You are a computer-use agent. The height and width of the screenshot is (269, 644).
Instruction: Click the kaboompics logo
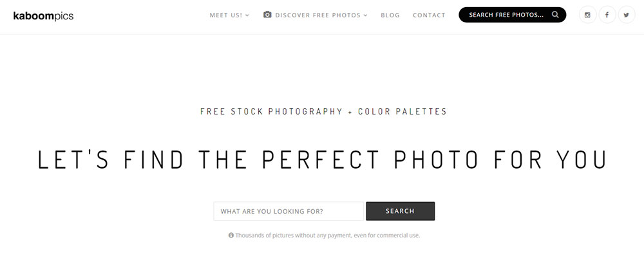43,15
